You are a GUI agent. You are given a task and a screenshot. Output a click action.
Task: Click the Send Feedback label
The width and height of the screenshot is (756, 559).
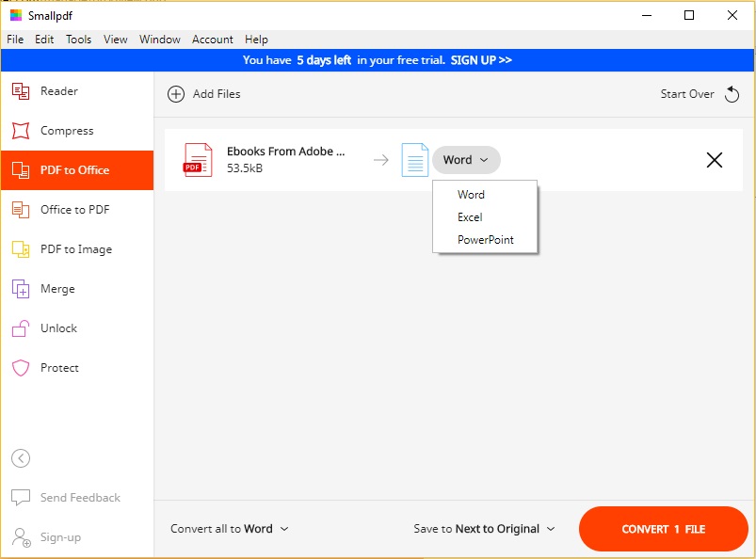tap(81, 497)
